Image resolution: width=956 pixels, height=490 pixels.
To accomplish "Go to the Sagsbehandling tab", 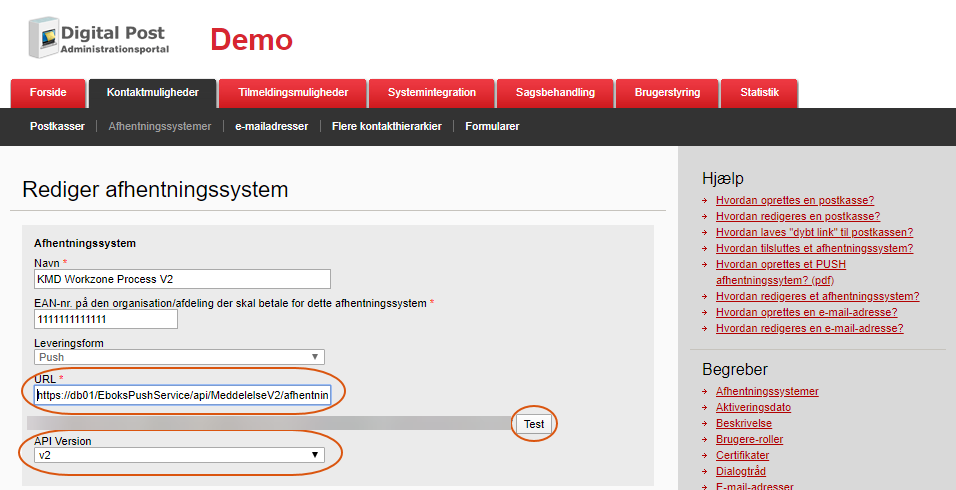I will point(555,93).
